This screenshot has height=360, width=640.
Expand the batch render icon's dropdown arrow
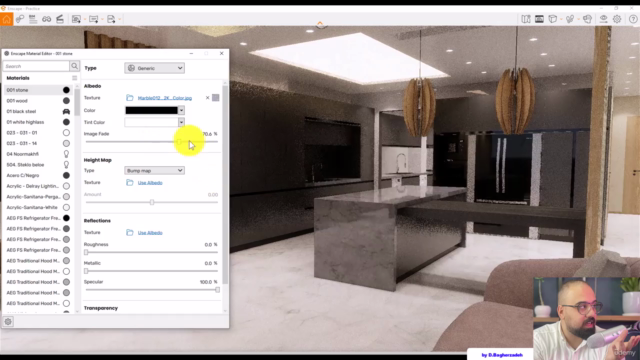(x=102, y=19)
